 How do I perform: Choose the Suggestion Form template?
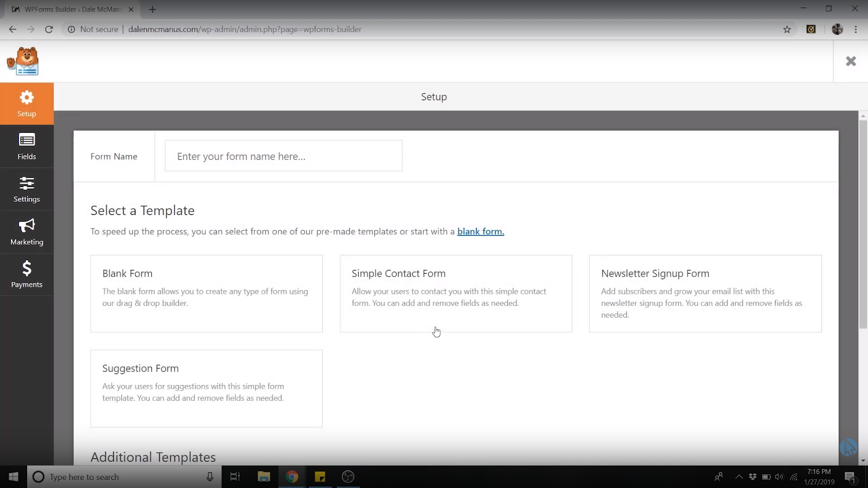(206, 388)
